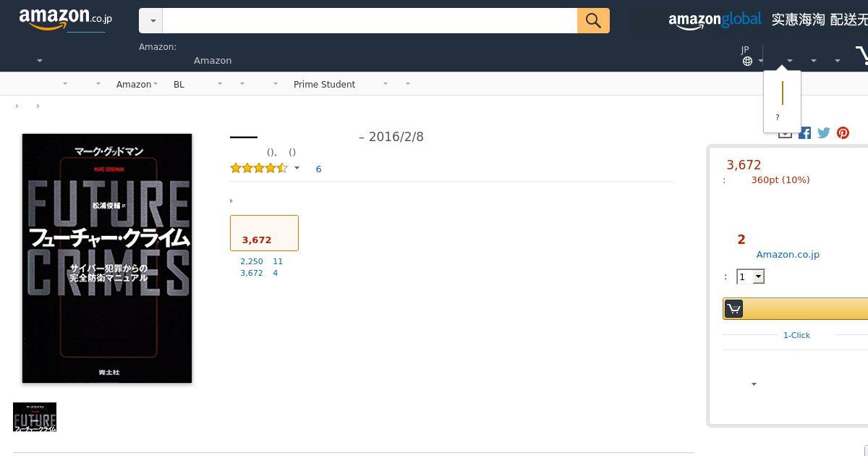Open the Amazon link in header subtitle
Viewport: 868px width, 456px height.
click(213, 61)
